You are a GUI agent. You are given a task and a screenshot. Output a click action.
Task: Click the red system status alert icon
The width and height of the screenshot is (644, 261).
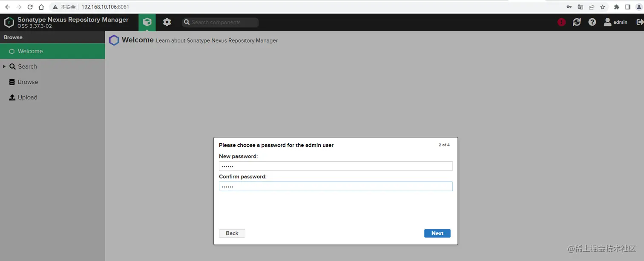(x=561, y=22)
